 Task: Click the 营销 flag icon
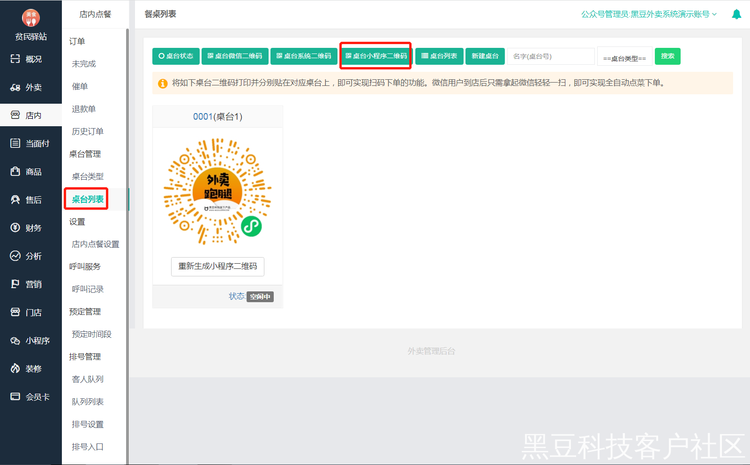coord(15,284)
